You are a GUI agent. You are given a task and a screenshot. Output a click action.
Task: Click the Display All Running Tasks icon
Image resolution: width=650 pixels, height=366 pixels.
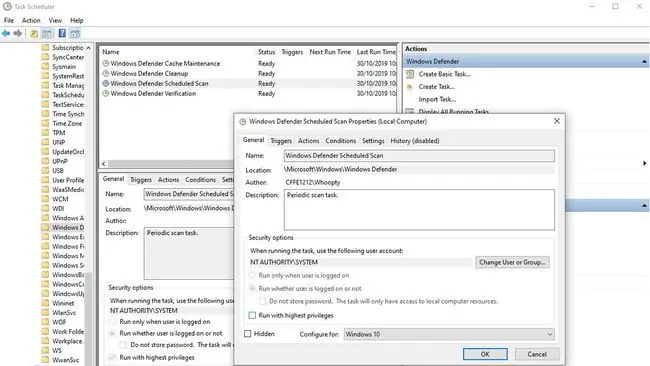(410, 111)
